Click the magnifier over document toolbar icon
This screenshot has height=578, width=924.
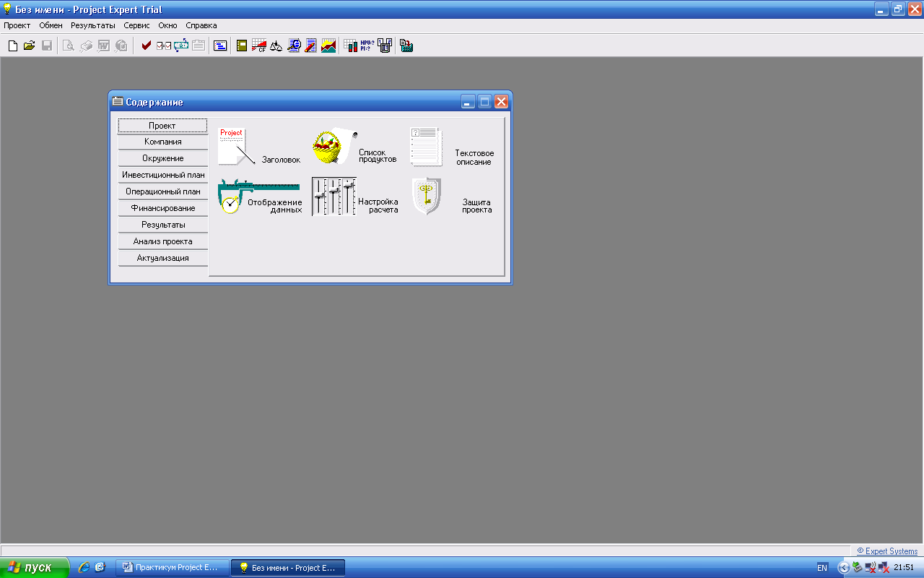(294, 46)
